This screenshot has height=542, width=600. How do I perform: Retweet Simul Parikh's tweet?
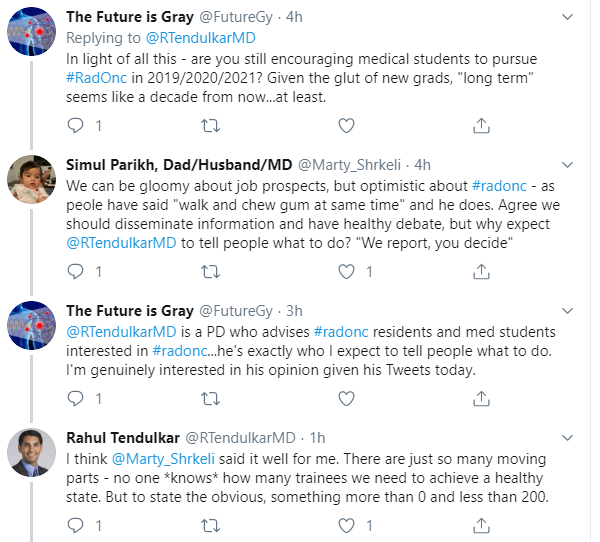click(x=210, y=271)
